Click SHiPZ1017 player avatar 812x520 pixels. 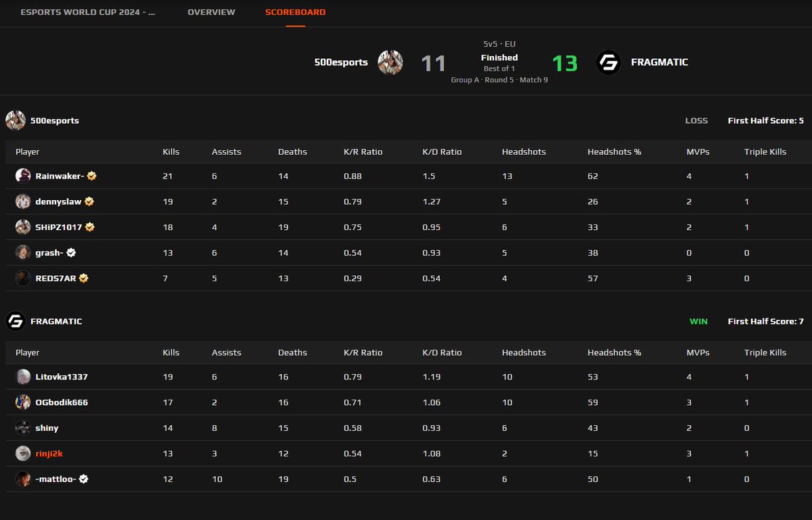tap(23, 227)
